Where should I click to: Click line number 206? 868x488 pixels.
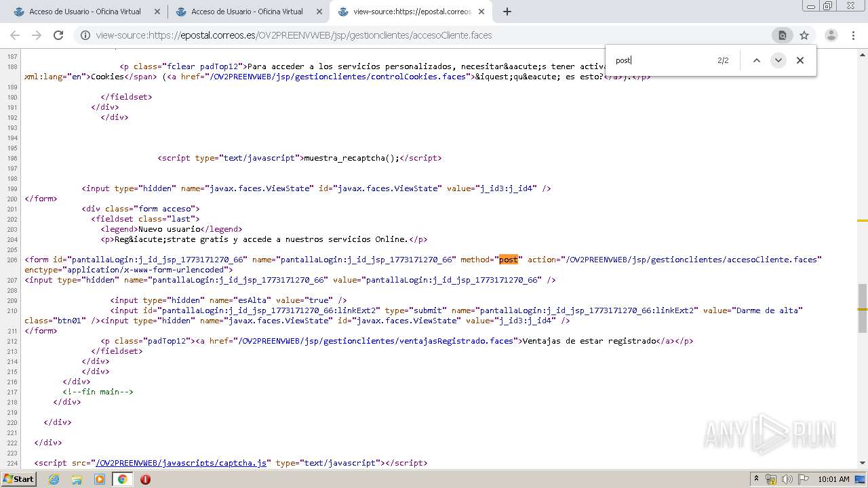(x=12, y=260)
